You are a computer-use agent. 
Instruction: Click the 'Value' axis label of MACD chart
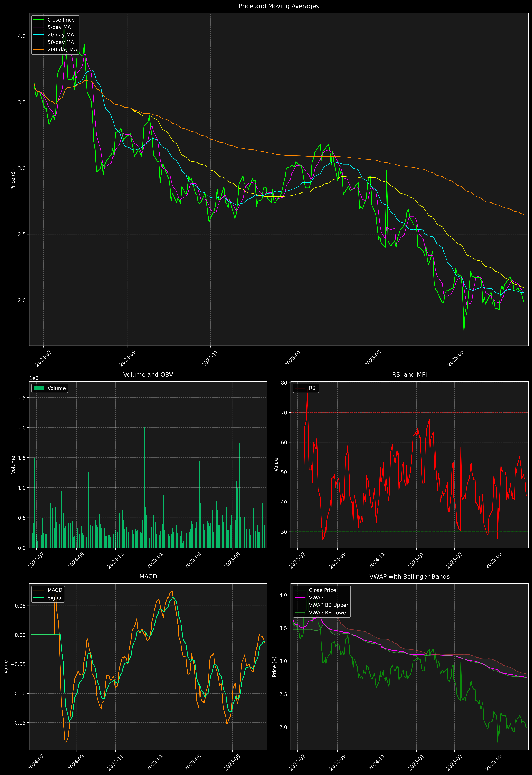click(6, 667)
